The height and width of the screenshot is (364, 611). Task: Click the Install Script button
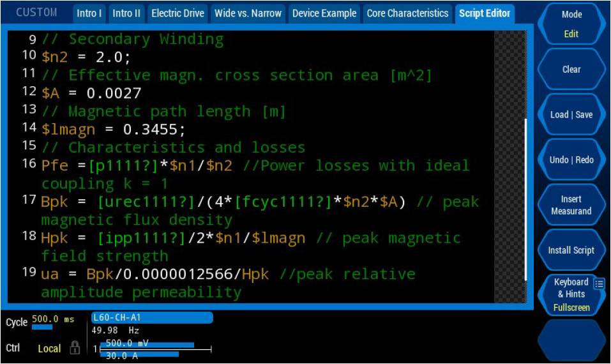571,250
